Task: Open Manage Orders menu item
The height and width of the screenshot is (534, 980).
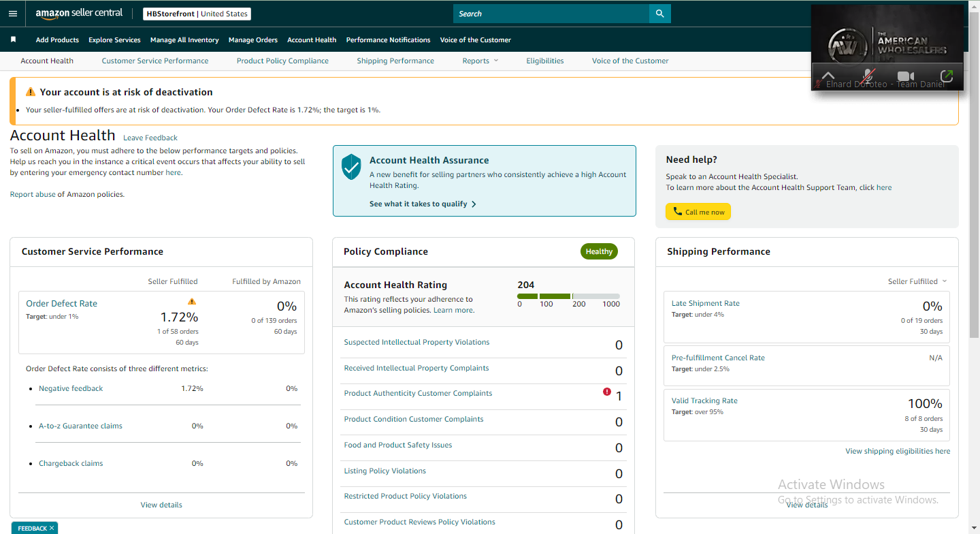Action: pyautogui.click(x=253, y=40)
